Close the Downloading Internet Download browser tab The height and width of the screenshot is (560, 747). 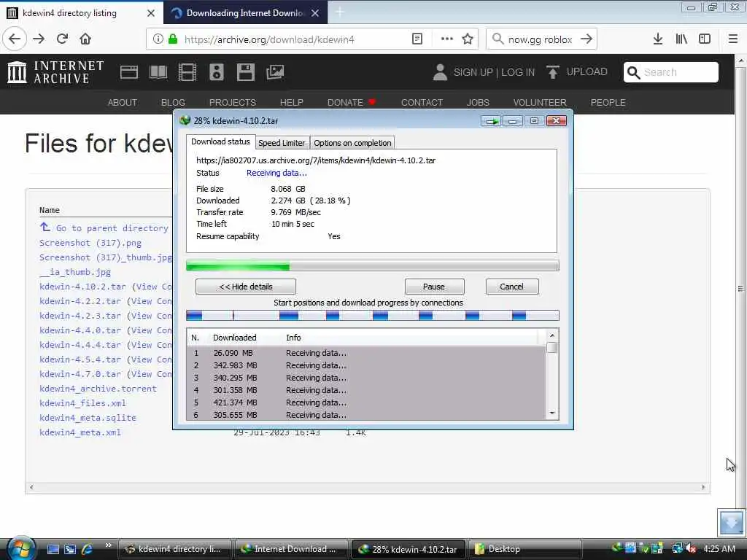click(x=315, y=13)
